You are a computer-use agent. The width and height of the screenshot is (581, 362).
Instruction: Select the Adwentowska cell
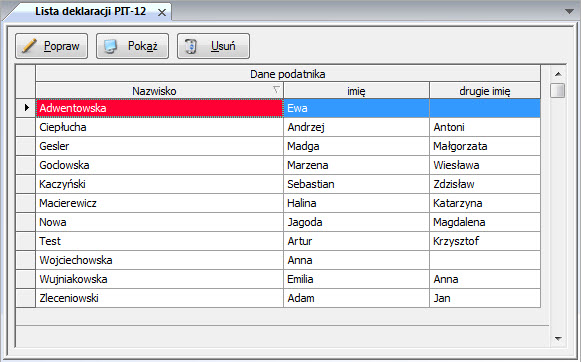pos(159,108)
